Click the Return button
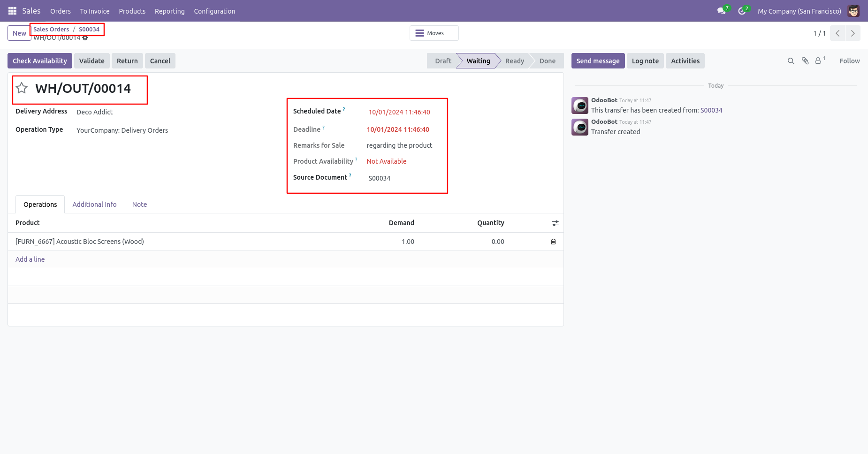This screenshot has width=868, height=454. (127, 61)
